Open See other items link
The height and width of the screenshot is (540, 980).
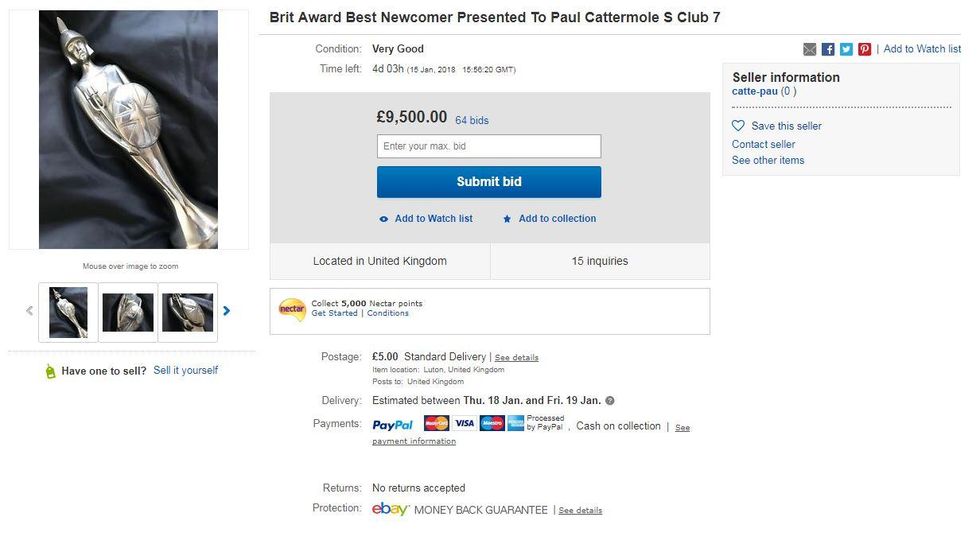pos(768,160)
